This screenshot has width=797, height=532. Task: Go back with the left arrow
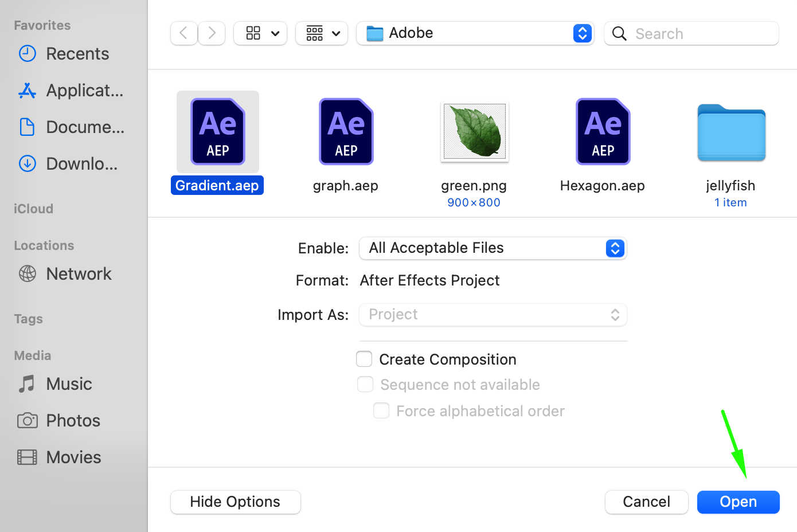[184, 33]
